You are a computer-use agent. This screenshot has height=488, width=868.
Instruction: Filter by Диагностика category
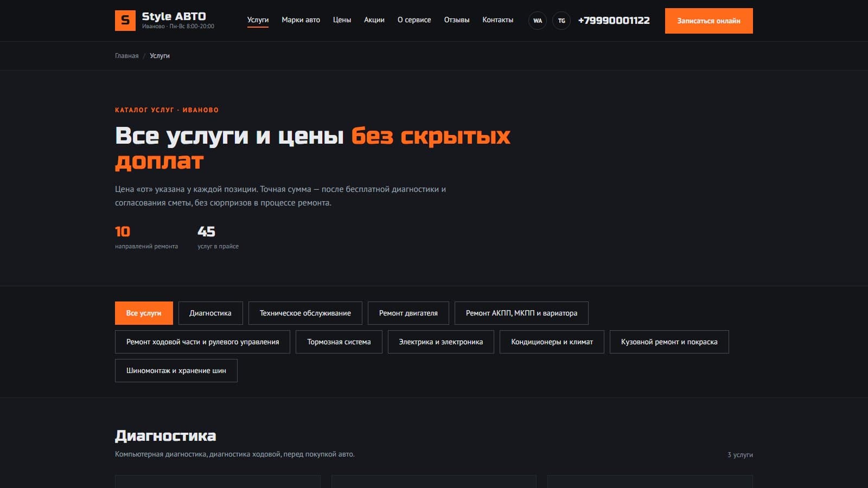coord(210,313)
